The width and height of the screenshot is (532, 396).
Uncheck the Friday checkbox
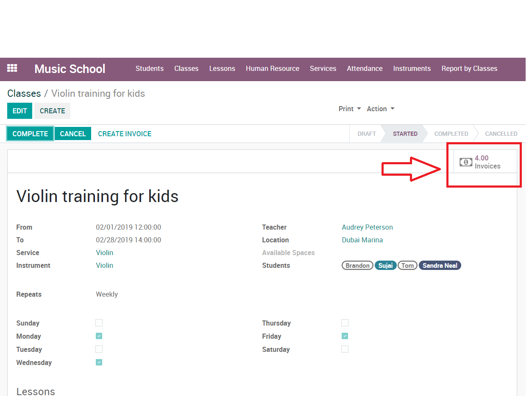345,336
